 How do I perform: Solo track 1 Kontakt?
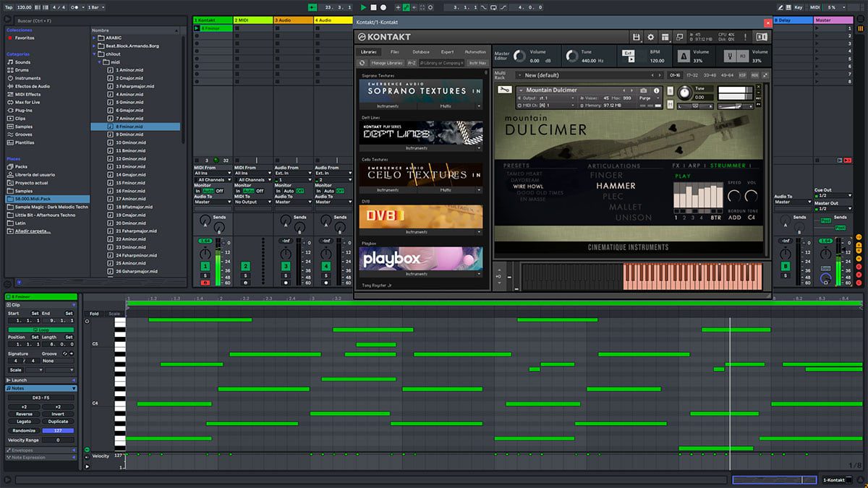pyautogui.click(x=205, y=275)
